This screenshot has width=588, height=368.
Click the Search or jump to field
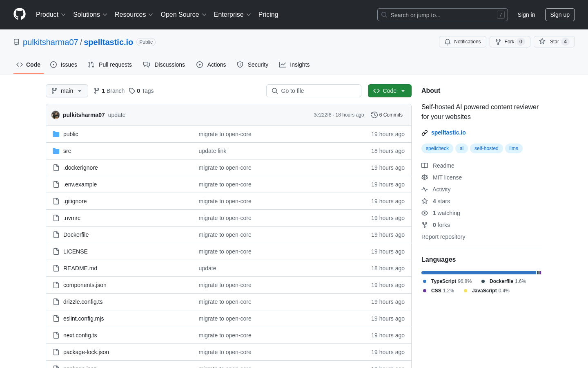(443, 15)
